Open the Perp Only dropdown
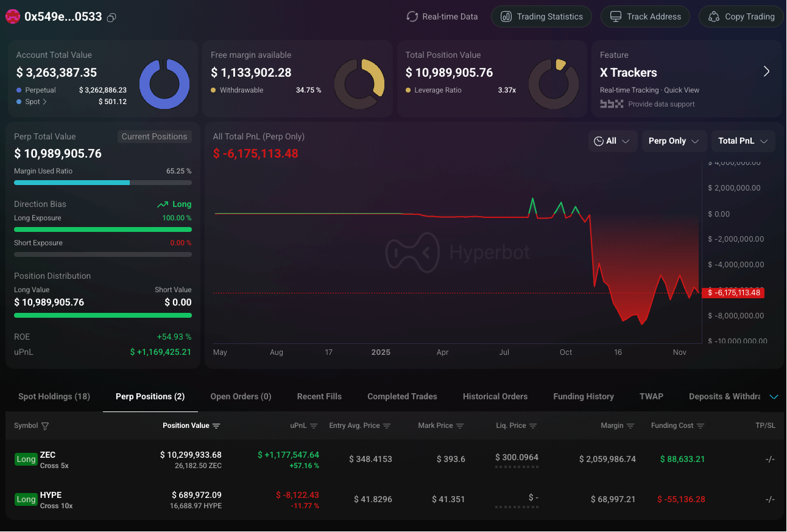 click(674, 141)
